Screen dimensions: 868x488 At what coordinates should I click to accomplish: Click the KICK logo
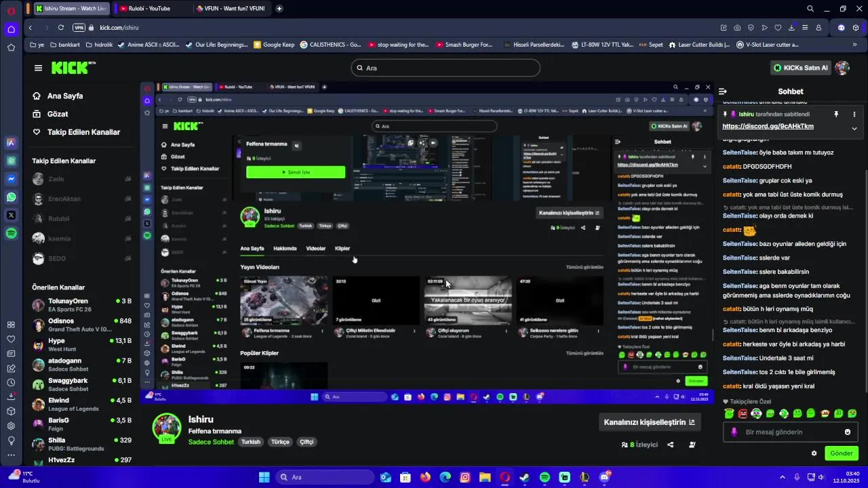[x=73, y=68]
